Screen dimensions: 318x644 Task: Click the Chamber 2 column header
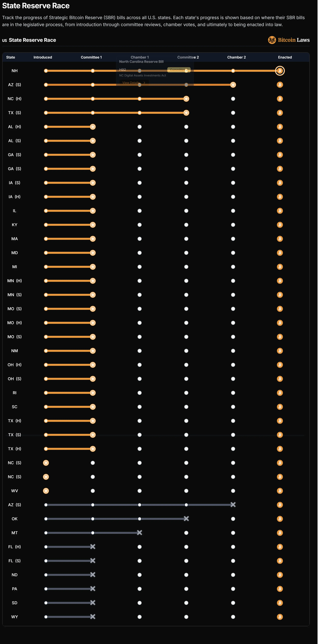236,57
